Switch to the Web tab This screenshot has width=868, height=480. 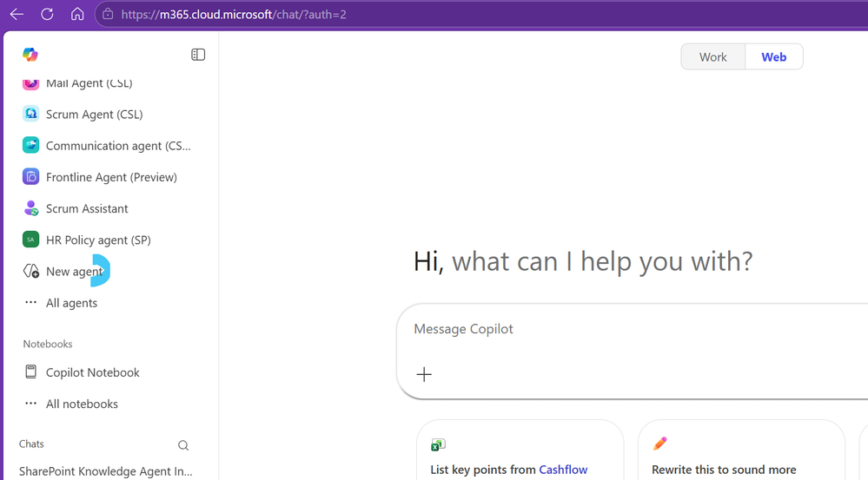coord(774,57)
